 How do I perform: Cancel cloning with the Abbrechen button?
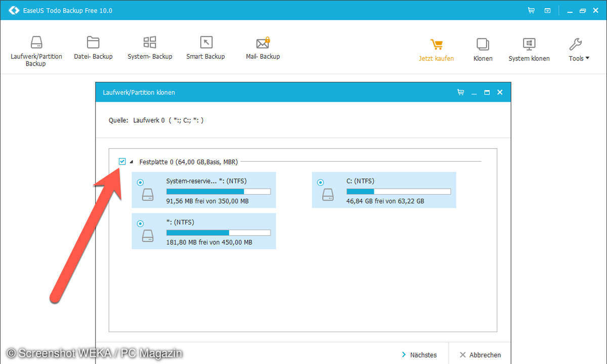[x=481, y=355]
